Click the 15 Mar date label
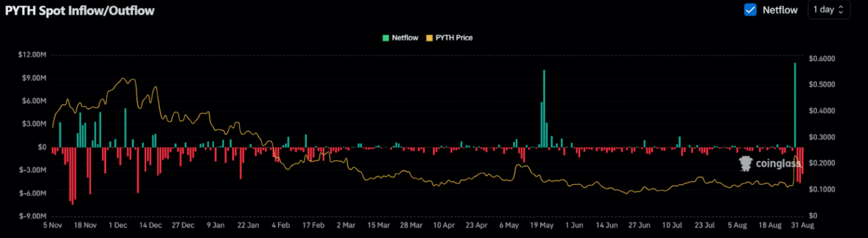The image size is (868, 238). 379,225
